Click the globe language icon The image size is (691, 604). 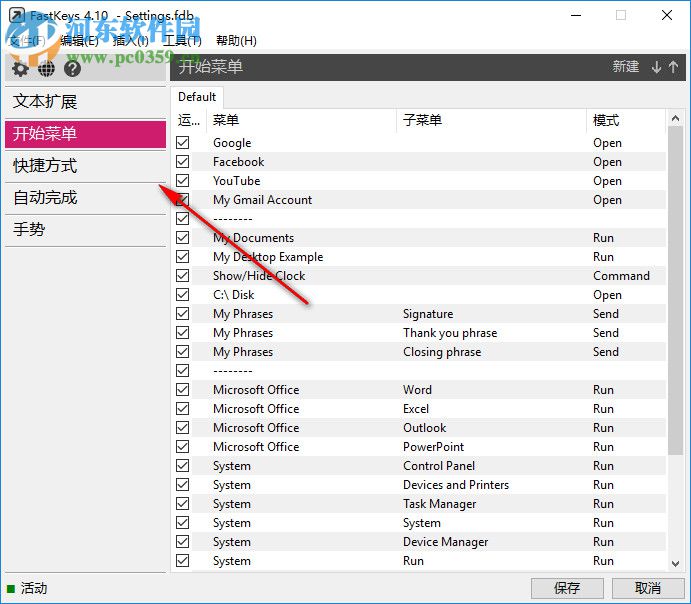[x=46, y=69]
